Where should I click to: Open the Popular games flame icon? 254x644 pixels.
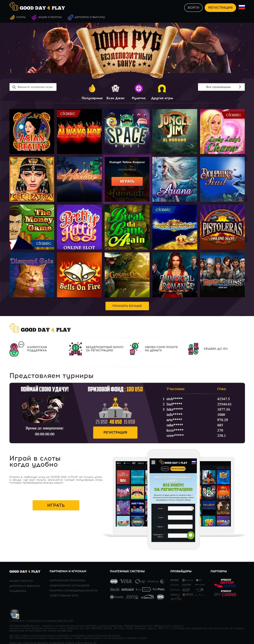[x=92, y=88]
